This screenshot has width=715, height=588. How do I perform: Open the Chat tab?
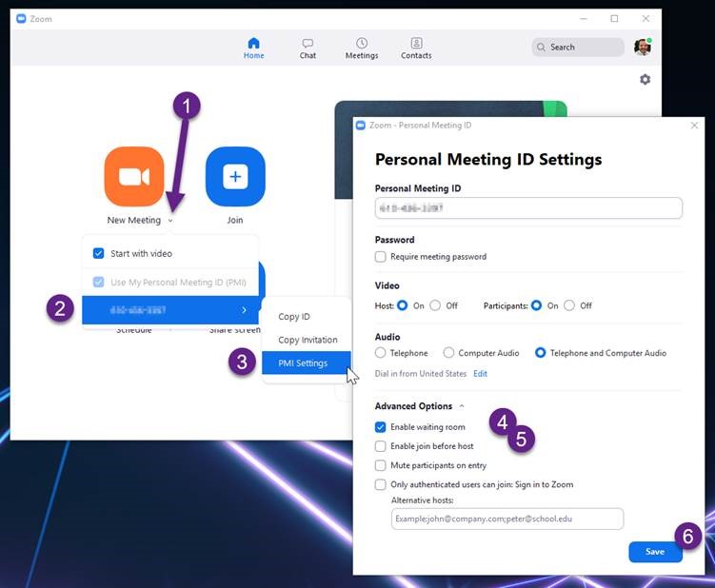[x=308, y=49]
